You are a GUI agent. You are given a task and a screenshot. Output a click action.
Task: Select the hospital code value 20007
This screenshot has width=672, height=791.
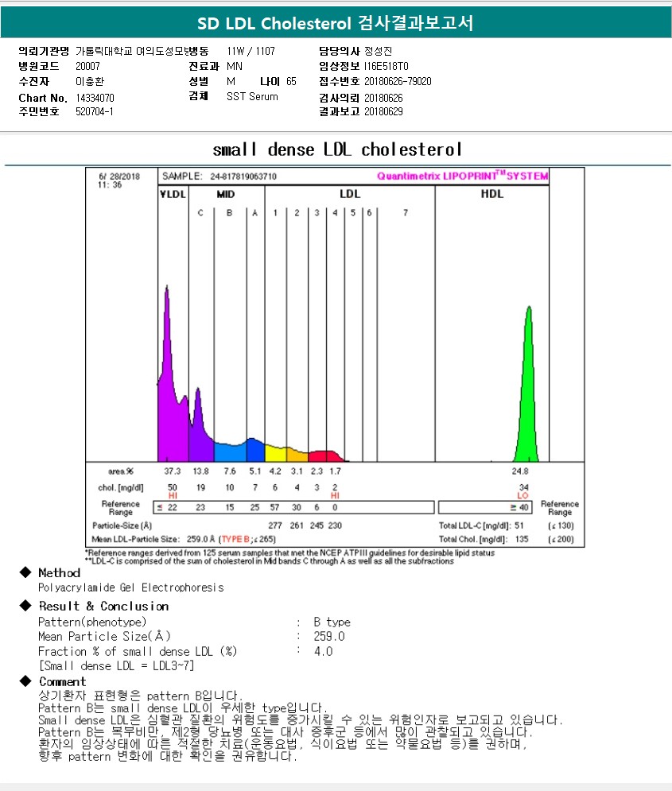pos(87,66)
